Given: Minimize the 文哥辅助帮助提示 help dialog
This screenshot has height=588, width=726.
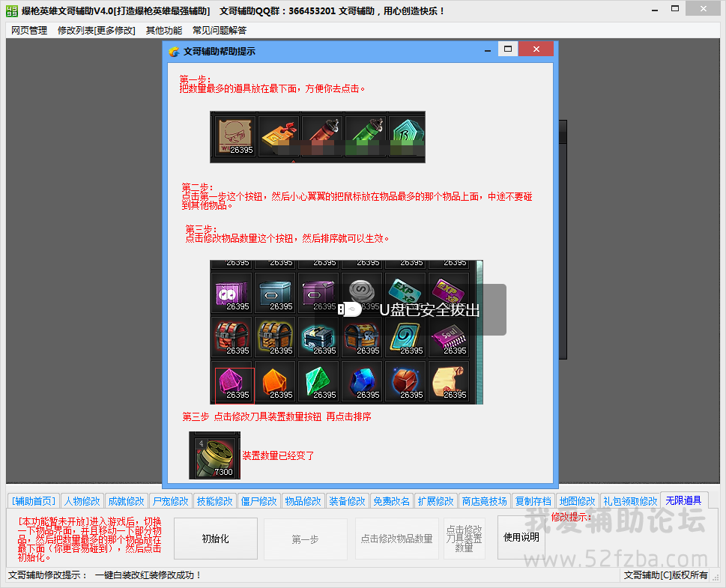Looking at the screenshot, I should tap(488, 49).
